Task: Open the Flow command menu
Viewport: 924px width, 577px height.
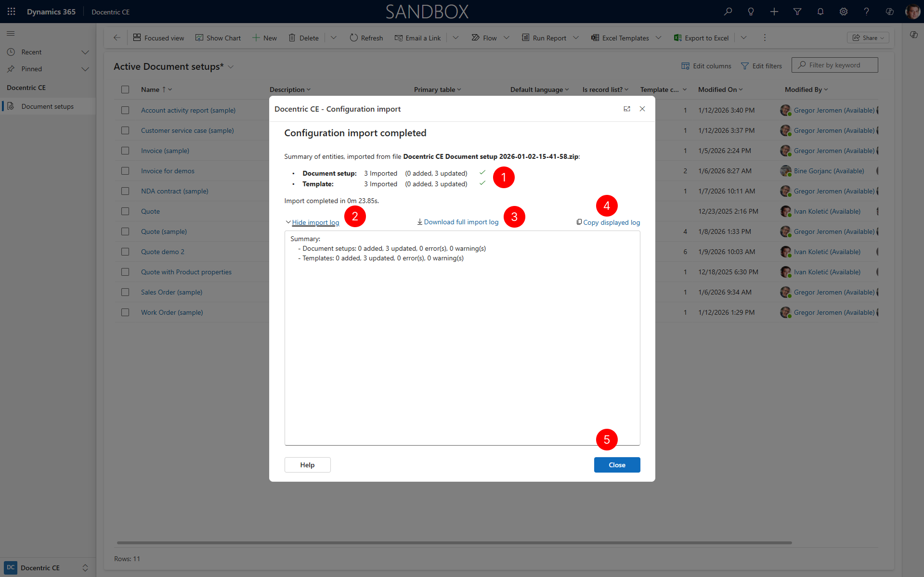Action: click(x=484, y=38)
